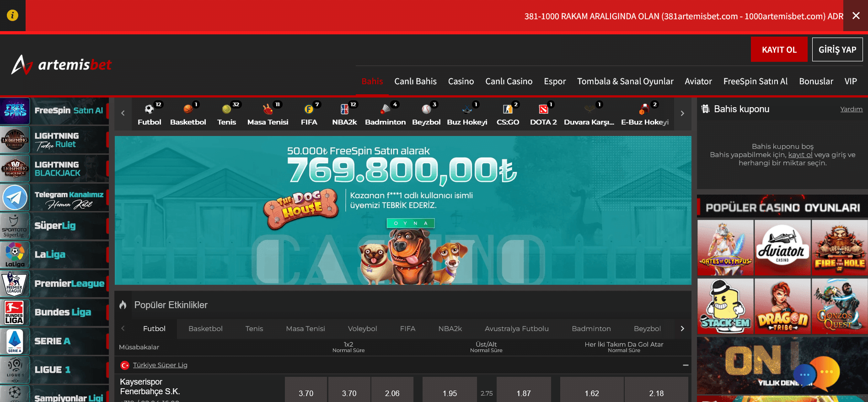The height and width of the screenshot is (402, 868).
Task: Switch to the Basketbol events tab
Action: [205, 329]
